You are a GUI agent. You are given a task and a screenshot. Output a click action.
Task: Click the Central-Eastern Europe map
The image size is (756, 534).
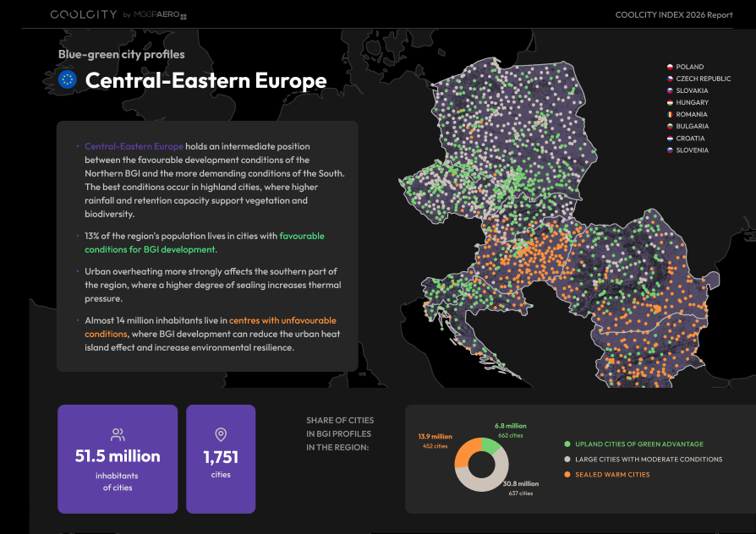(x=559, y=221)
